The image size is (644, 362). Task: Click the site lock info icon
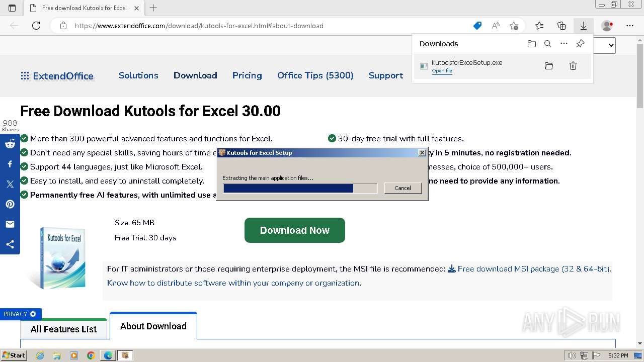63,26
